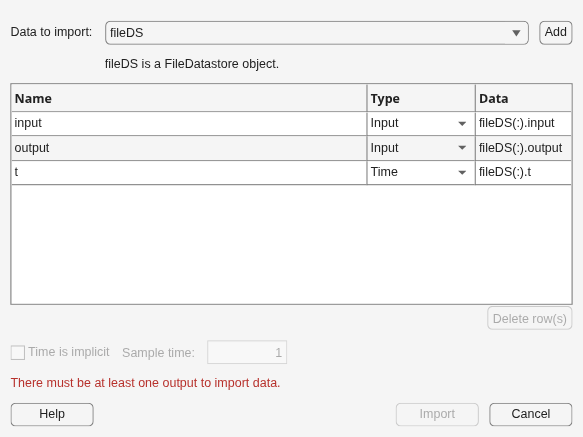Click the Import button
Screen dimensions: 583x437
[437, 414]
